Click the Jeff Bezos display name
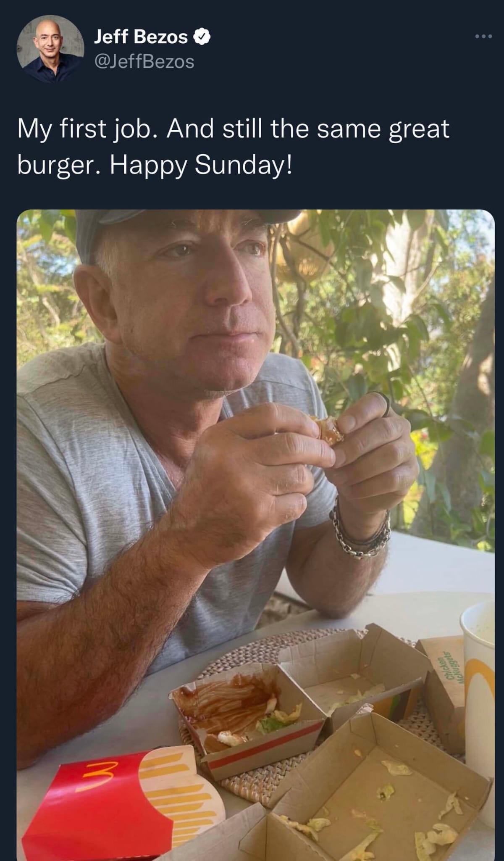The width and height of the screenshot is (504, 861). tap(141, 37)
